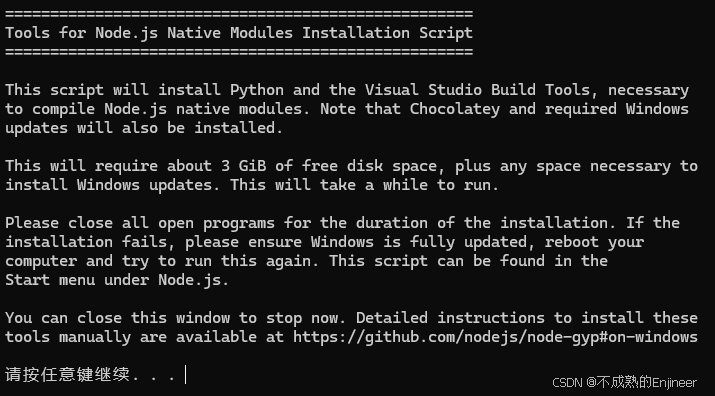Click the line 'Start menu under Node.js.'
715x396 pixels.
[x=117, y=280]
